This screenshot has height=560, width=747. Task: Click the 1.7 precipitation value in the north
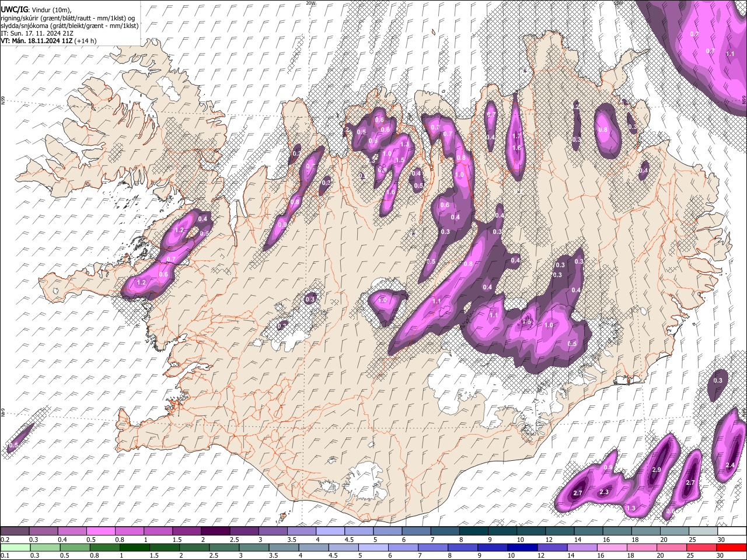click(x=516, y=136)
